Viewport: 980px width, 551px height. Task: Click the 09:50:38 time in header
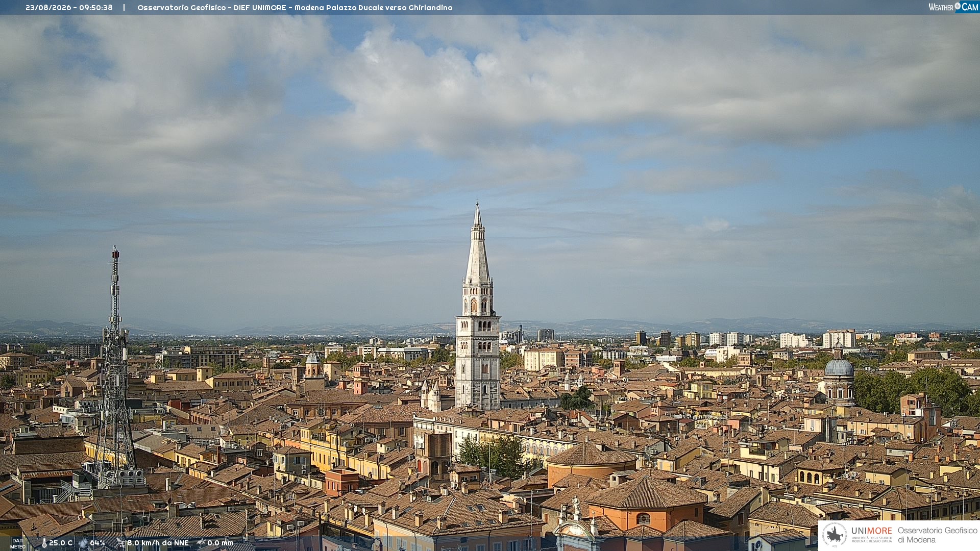pyautogui.click(x=95, y=8)
